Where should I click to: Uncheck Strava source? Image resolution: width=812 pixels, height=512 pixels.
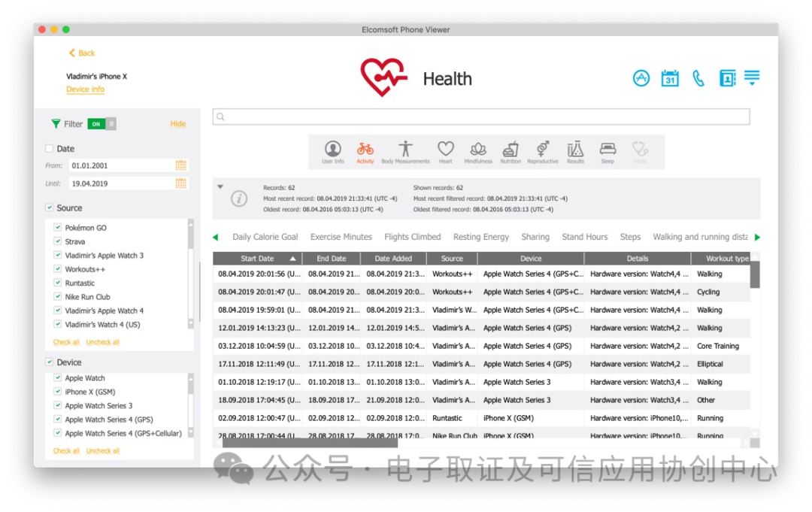[58, 241]
